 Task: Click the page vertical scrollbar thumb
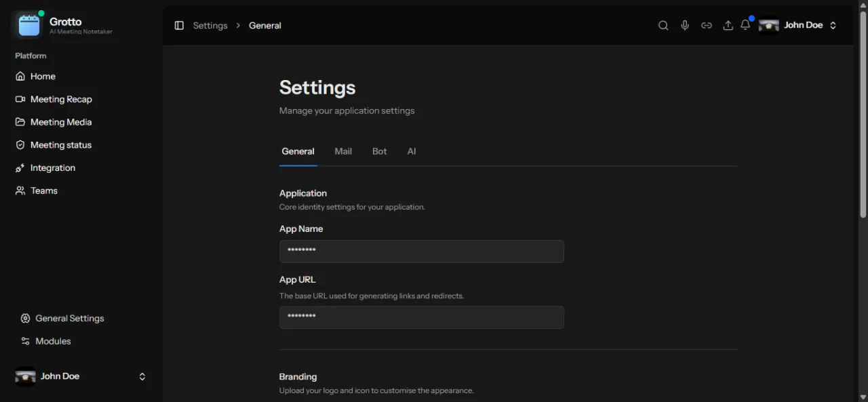tap(863, 114)
